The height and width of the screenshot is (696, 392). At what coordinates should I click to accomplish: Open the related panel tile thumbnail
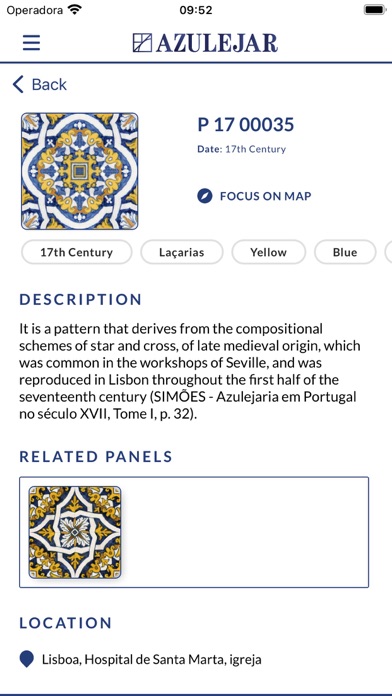75,532
